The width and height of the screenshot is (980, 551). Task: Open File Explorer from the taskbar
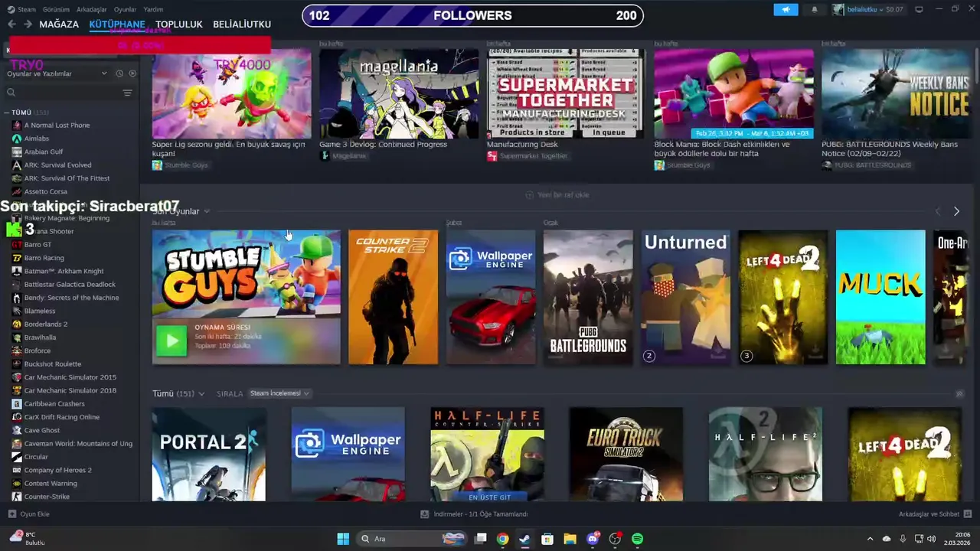pyautogui.click(x=570, y=539)
